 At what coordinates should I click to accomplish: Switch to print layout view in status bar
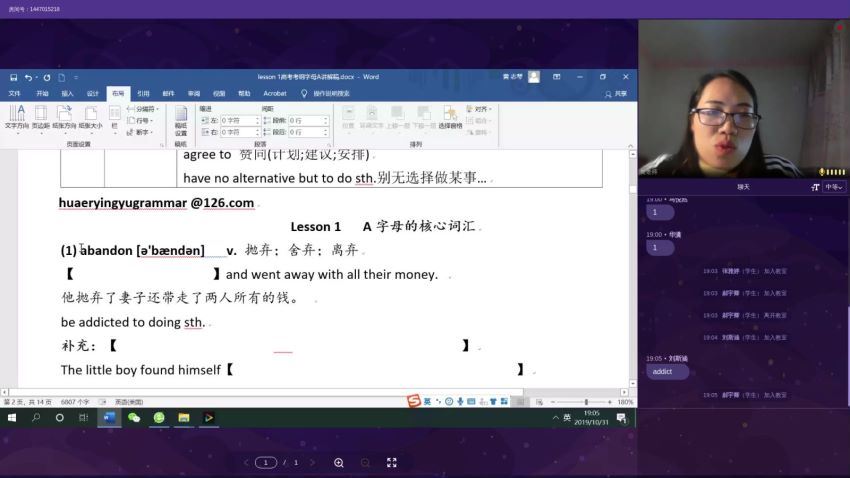520,402
